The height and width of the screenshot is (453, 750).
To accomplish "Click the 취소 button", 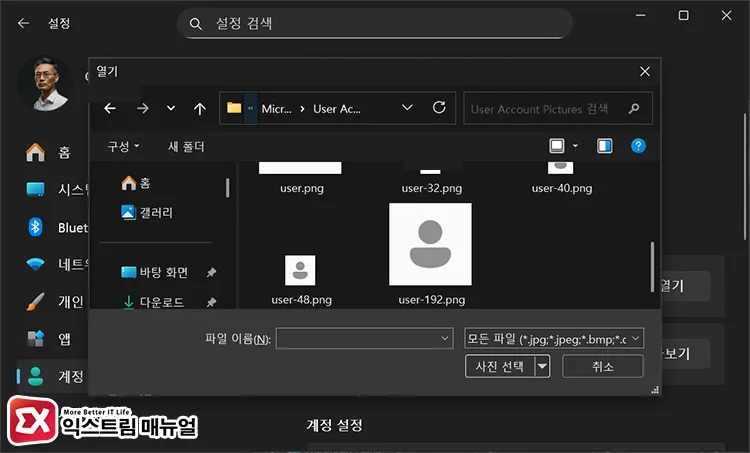I will coord(603,366).
